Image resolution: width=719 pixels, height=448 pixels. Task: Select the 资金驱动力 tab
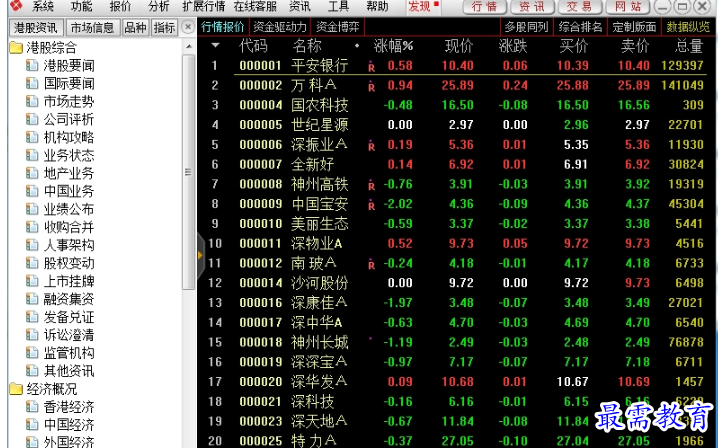point(279,27)
